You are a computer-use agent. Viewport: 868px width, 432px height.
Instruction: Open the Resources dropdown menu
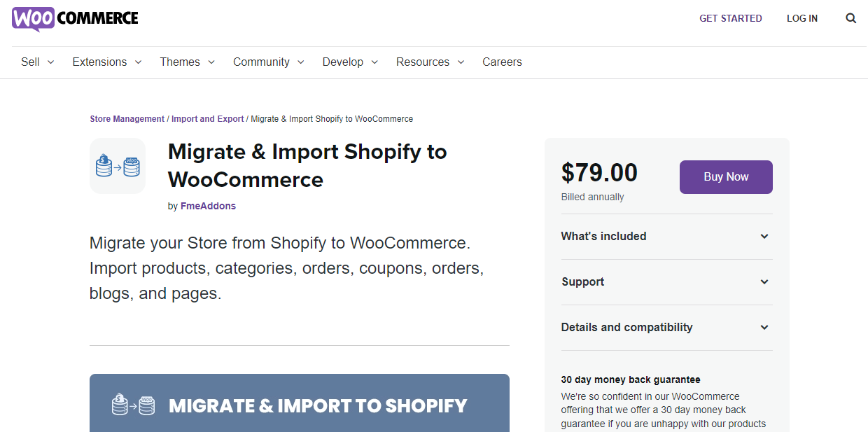(430, 62)
